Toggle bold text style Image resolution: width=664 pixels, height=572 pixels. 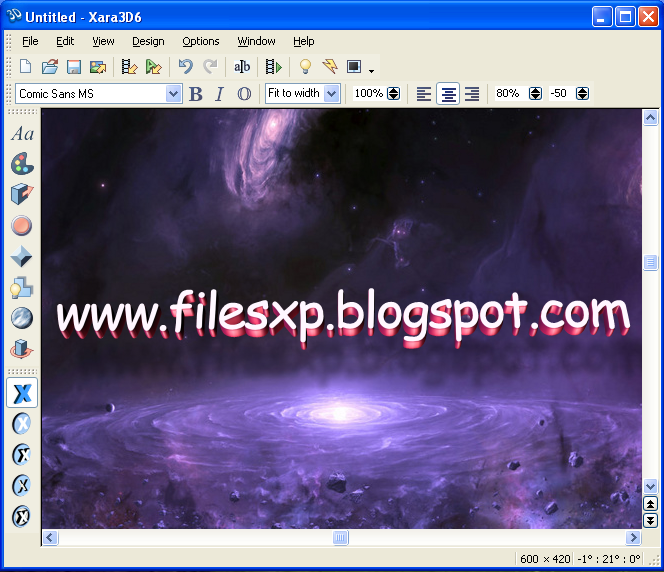(x=196, y=94)
